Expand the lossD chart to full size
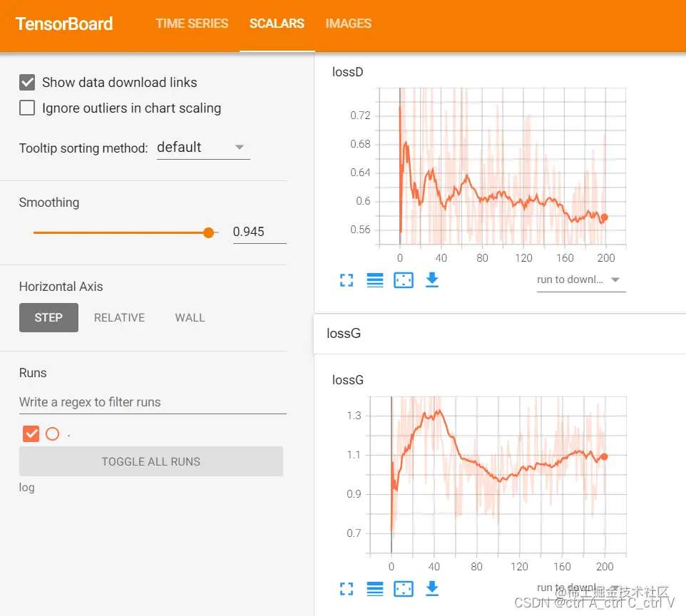686x616 pixels. point(347,280)
